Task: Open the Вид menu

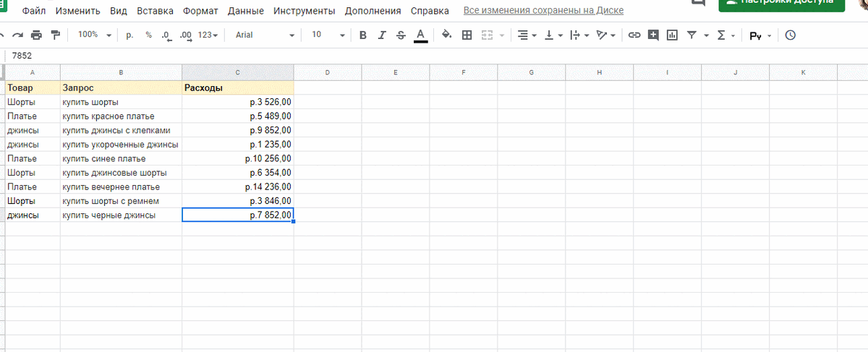Action: click(119, 11)
